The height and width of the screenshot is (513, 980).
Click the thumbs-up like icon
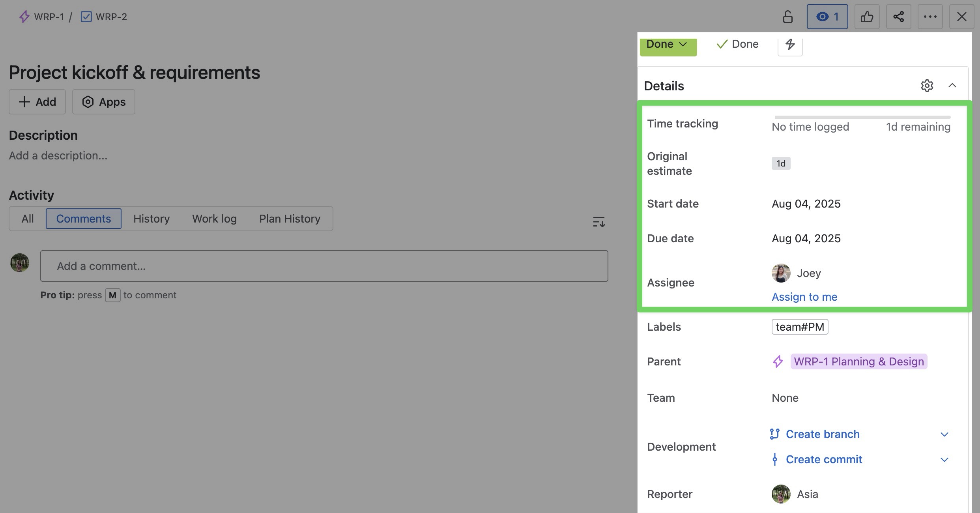pos(867,17)
